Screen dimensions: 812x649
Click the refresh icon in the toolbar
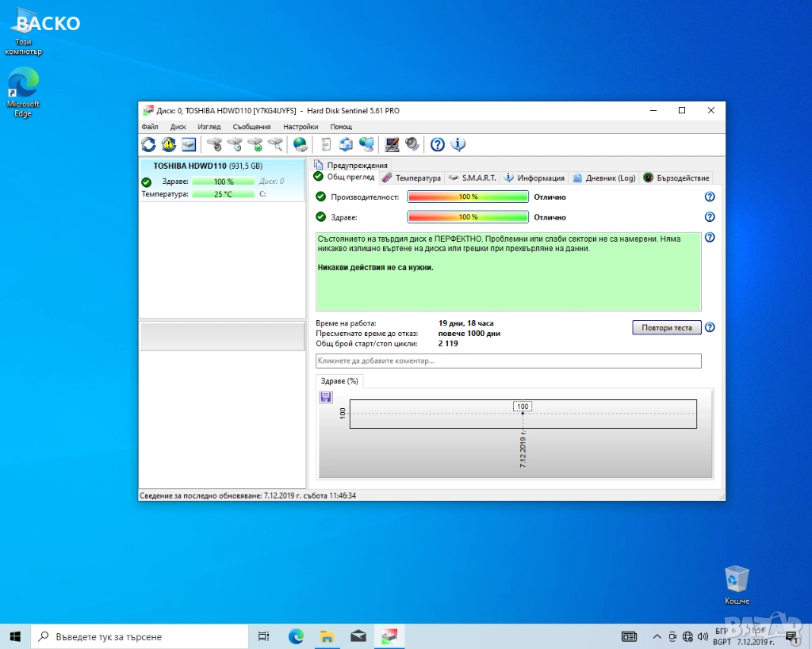tap(148, 144)
